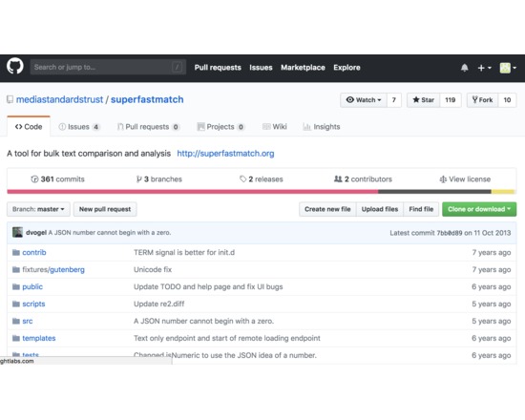Click the scripts folder icon
This screenshot has height=420, width=525.
tap(16, 304)
